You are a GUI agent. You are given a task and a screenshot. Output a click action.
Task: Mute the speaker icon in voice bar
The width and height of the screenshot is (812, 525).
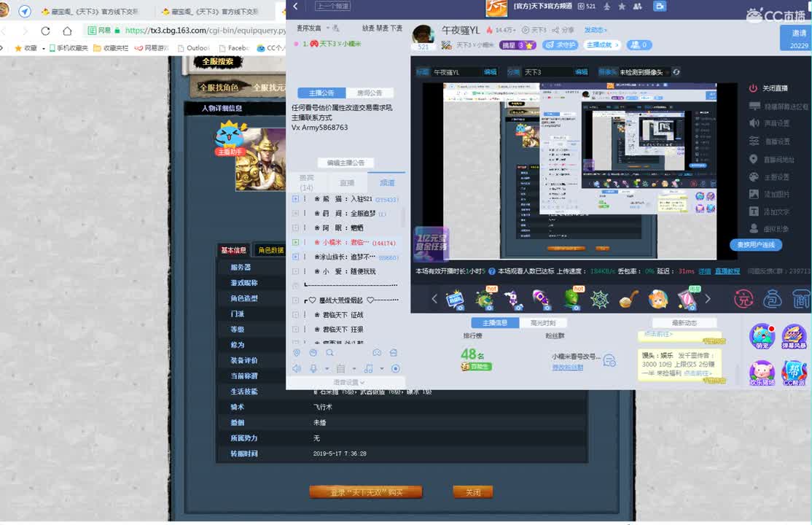tap(297, 368)
